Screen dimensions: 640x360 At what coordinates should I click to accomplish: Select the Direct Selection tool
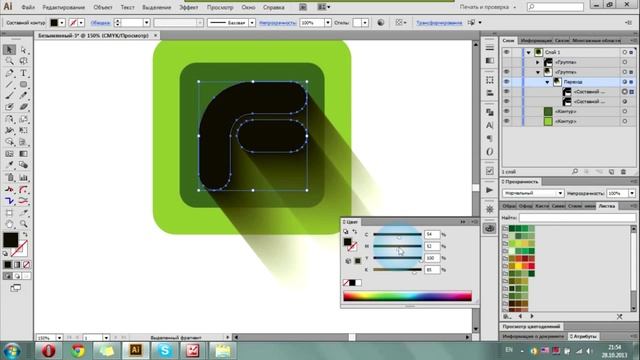(23, 50)
